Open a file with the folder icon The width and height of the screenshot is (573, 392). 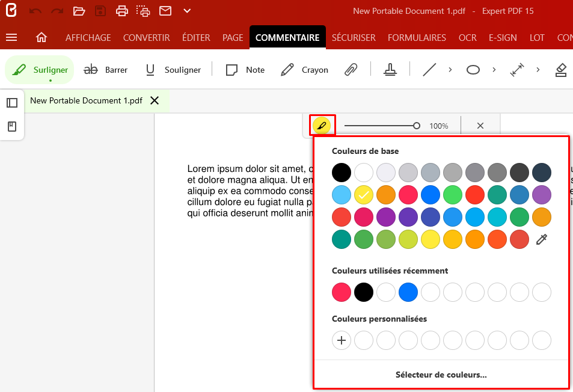pyautogui.click(x=79, y=11)
